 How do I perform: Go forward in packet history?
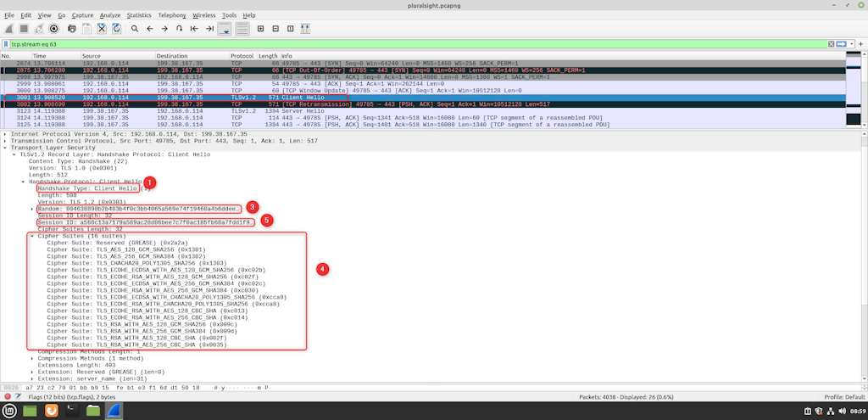point(164,29)
